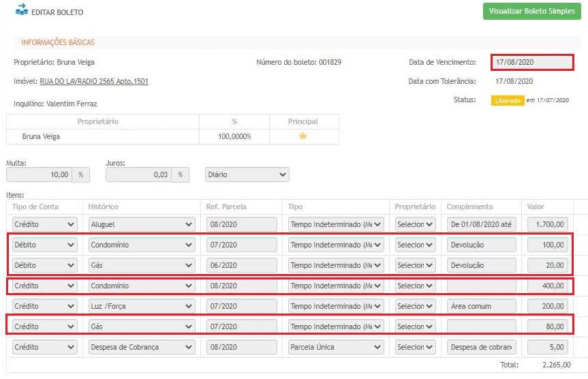This screenshot has height=379, width=588.
Task: Click the gold crown Principal icon
Action: click(x=303, y=136)
